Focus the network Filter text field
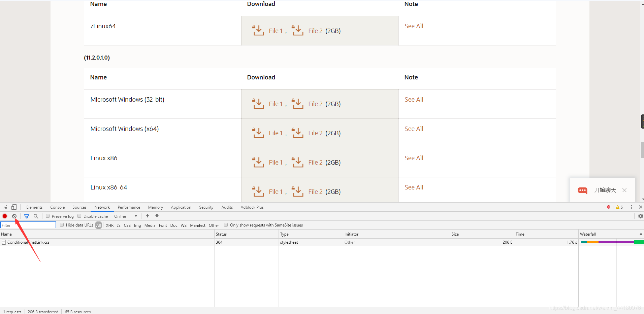This screenshot has width=644, height=314. pos(28,225)
